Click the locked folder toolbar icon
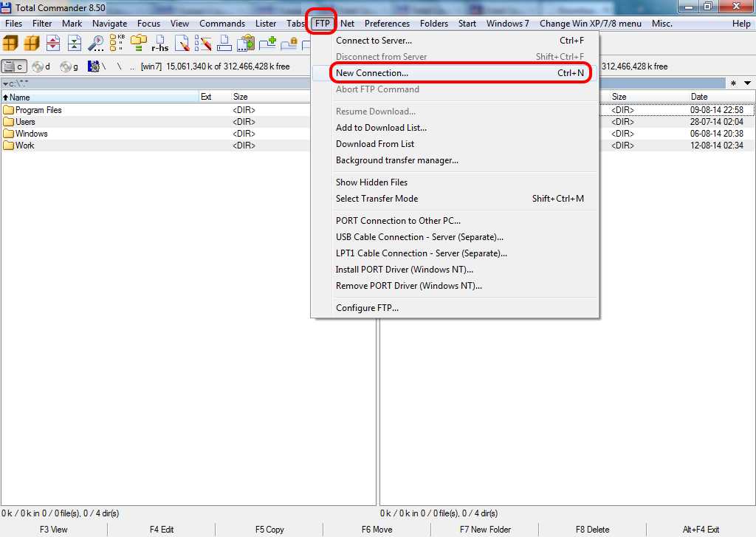This screenshot has height=537, width=756. (289, 44)
